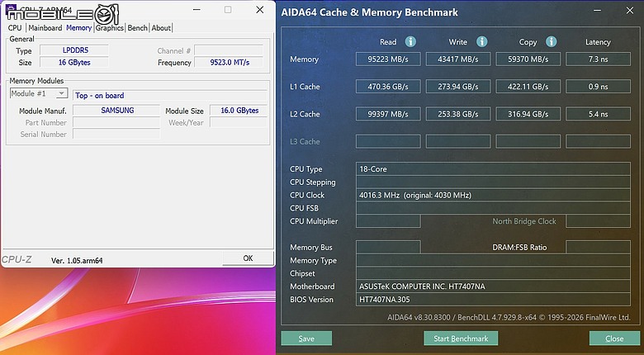Select the Memory tab in CPU-Z
644x355 pixels.
click(79, 27)
